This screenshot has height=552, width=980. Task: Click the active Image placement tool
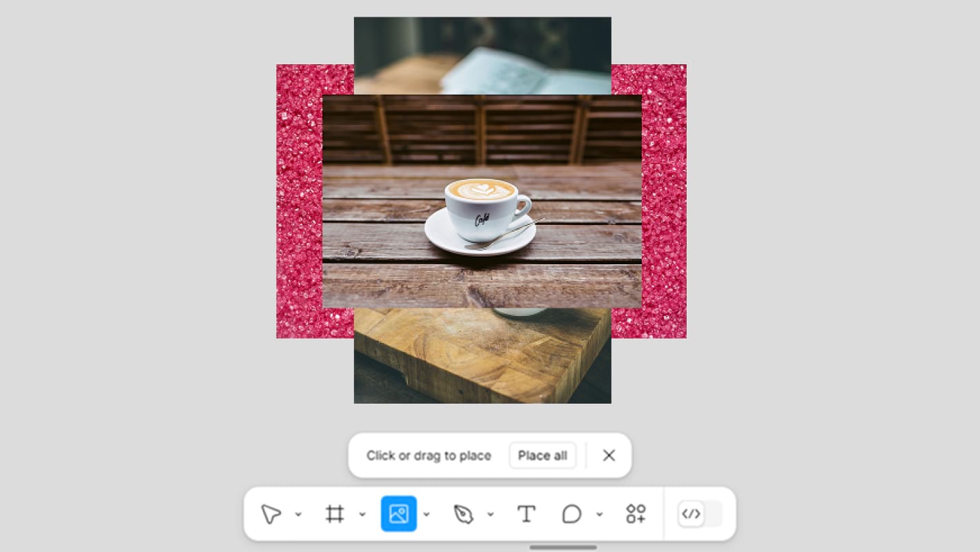(398, 514)
